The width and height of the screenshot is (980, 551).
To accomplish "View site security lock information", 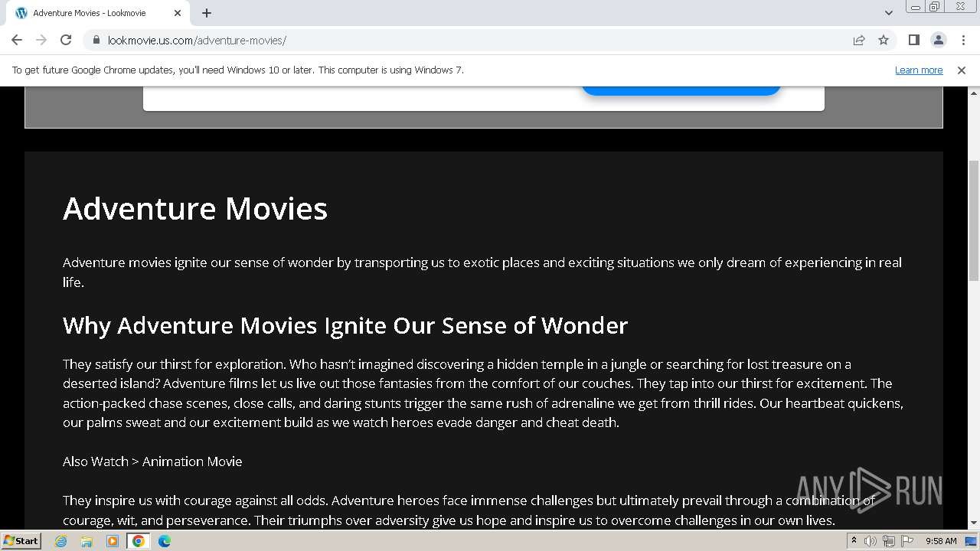I will coord(96,40).
